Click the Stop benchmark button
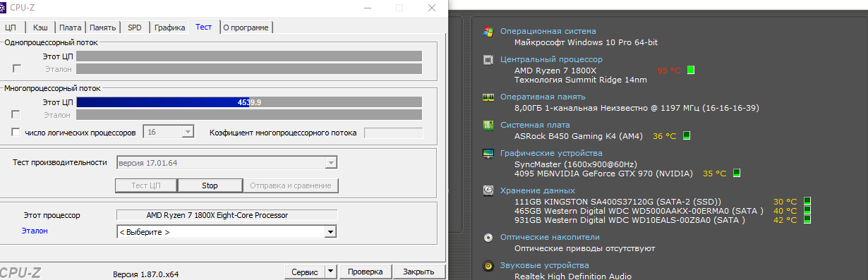The height and width of the screenshot is (280, 868). pyautogui.click(x=210, y=185)
